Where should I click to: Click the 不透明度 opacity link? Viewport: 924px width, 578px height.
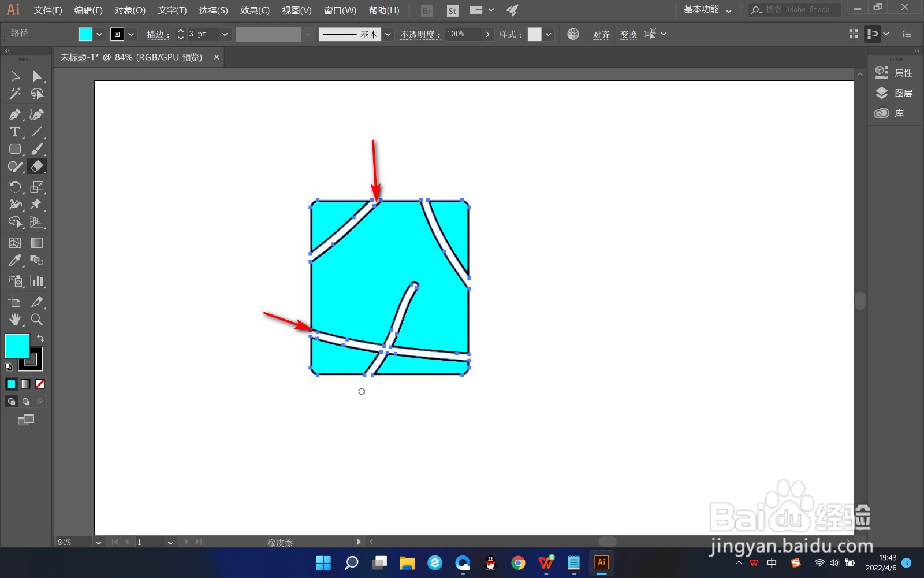(420, 35)
